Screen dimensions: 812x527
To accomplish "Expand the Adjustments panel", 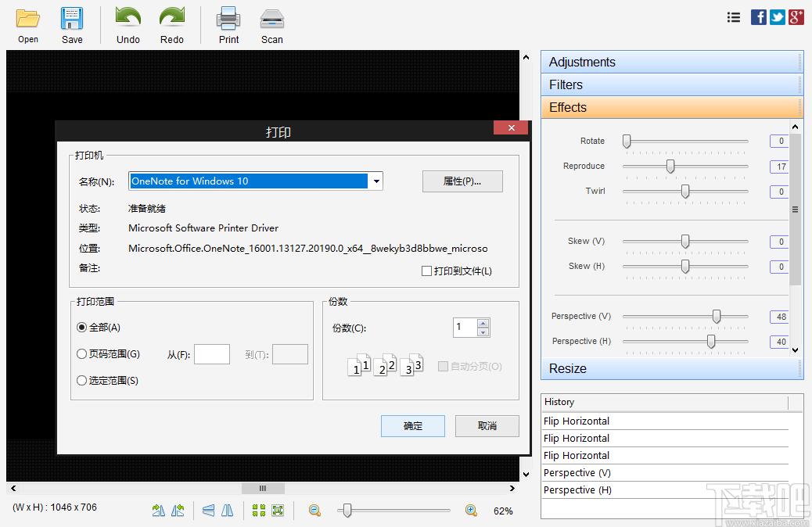I will coord(672,62).
